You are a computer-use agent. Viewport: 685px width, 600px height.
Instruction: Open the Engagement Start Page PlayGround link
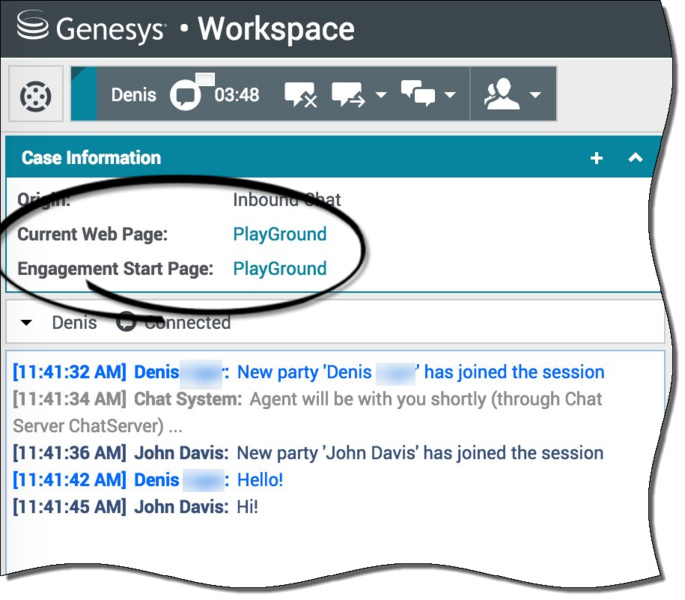280,268
